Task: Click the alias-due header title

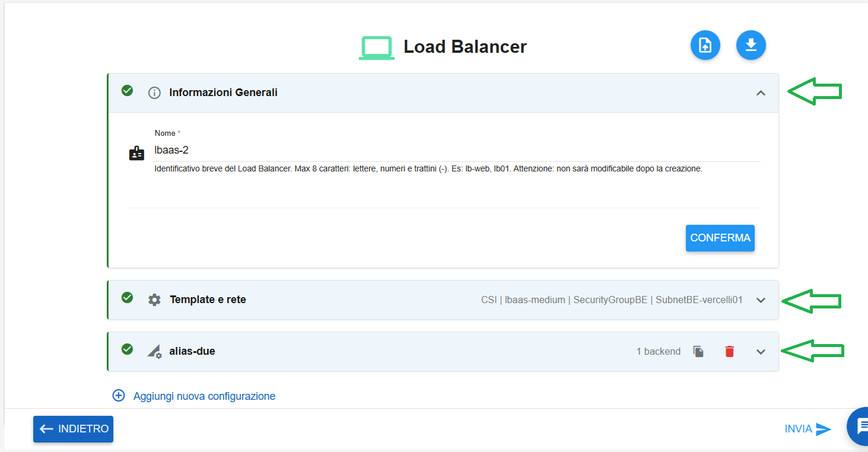Action: coord(192,351)
